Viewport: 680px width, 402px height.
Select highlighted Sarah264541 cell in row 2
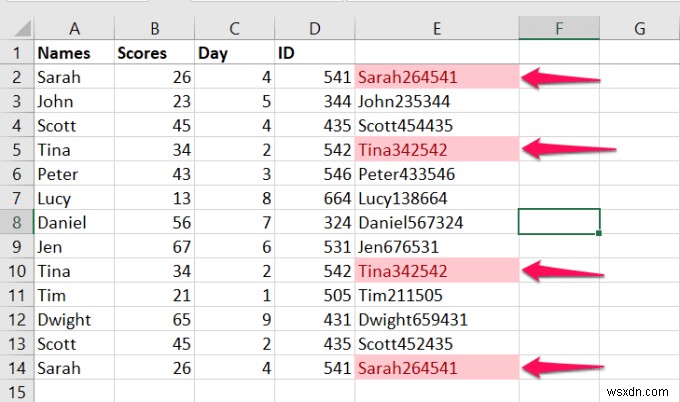click(436, 77)
